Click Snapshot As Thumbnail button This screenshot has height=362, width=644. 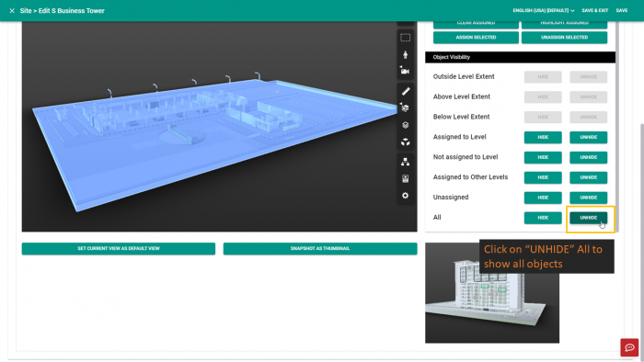[320, 248]
